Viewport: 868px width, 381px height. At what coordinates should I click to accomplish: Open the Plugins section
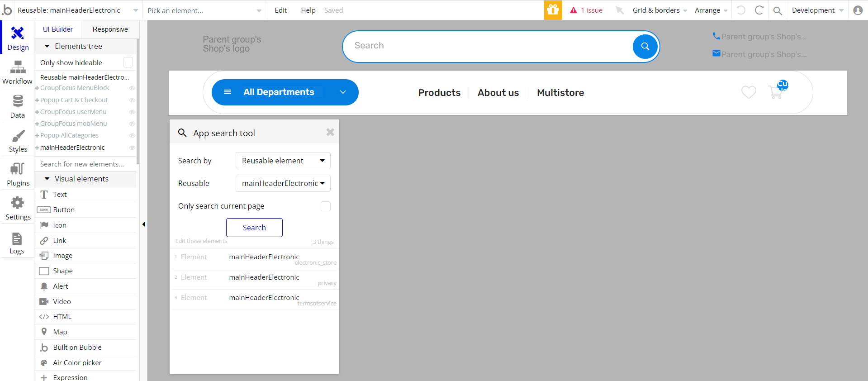18,175
